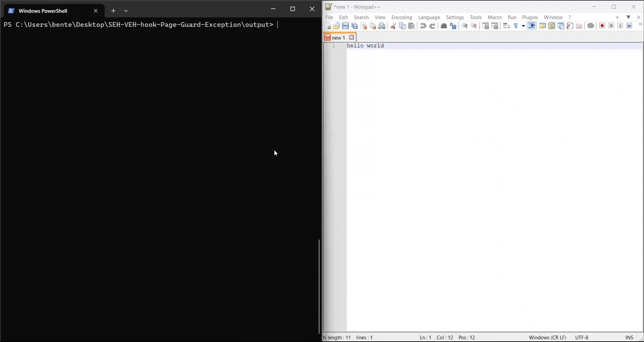
Task: Toggle synchronize horizontal scrolling icon
Action: click(x=494, y=26)
